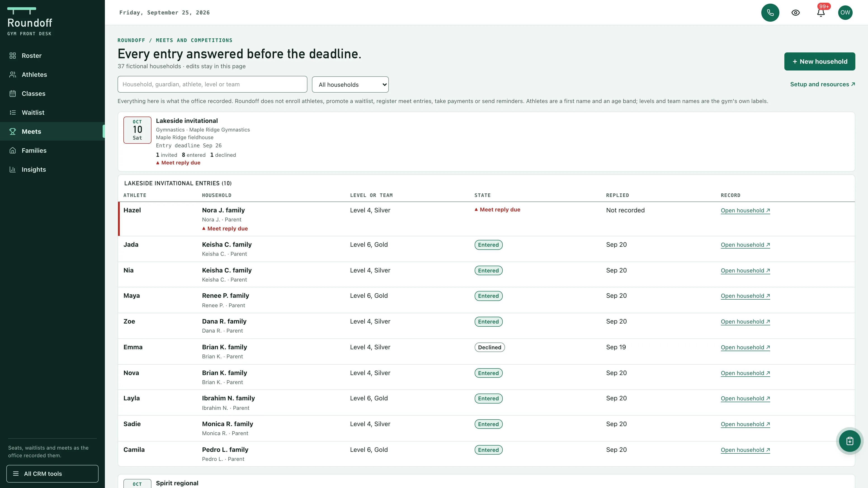Click the hamburger icon on All CRM tools
Image resolution: width=868 pixels, height=488 pixels.
[x=16, y=474]
